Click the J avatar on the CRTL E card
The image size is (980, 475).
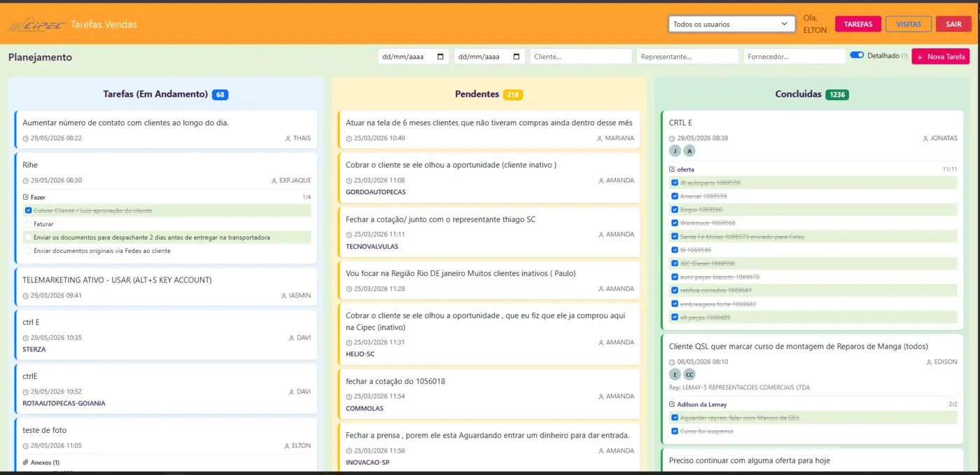675,151
